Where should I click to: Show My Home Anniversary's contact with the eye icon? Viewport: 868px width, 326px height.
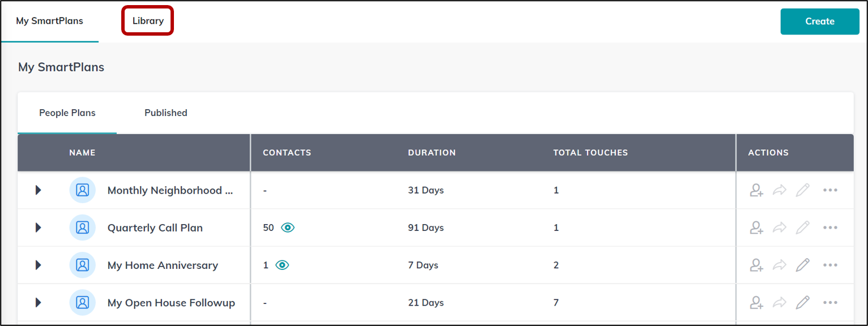[x=283, y=265]
